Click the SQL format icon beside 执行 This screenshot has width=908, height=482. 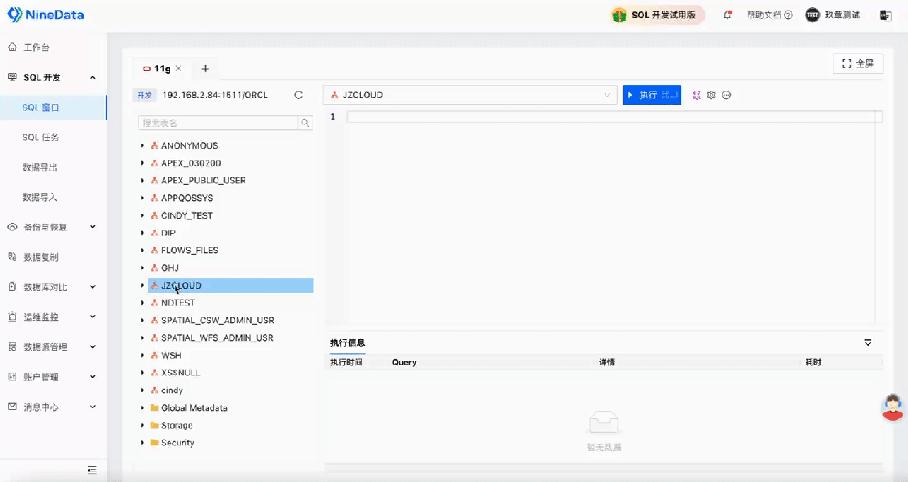[697, 95]
